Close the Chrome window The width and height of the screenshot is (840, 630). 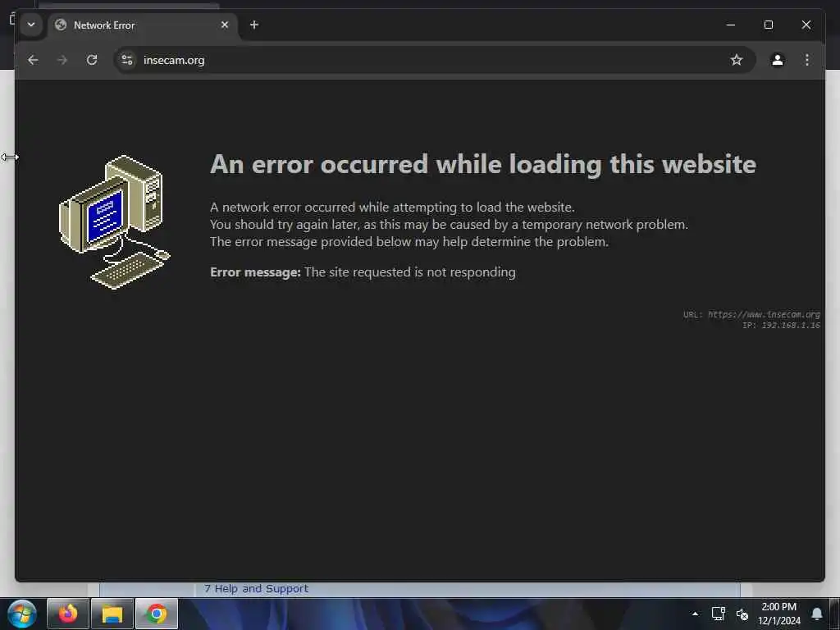[x=806, y=25]
